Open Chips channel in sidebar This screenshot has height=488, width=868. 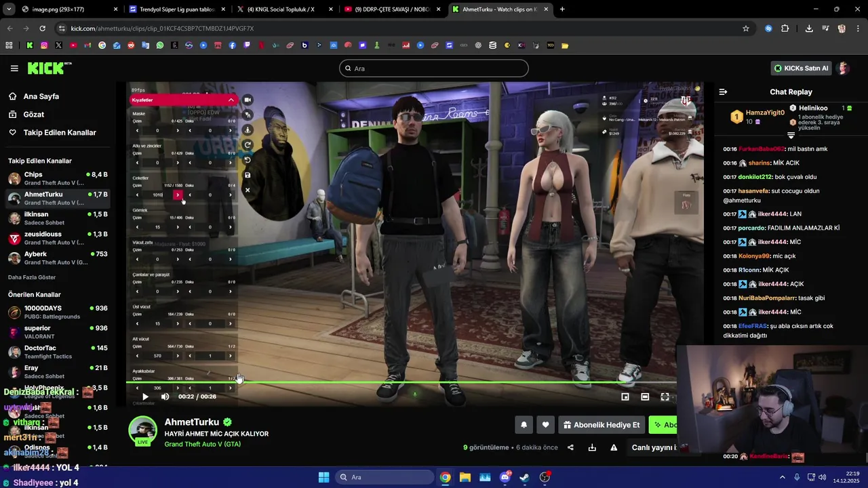pyautogui.click(x=58, y=179)
